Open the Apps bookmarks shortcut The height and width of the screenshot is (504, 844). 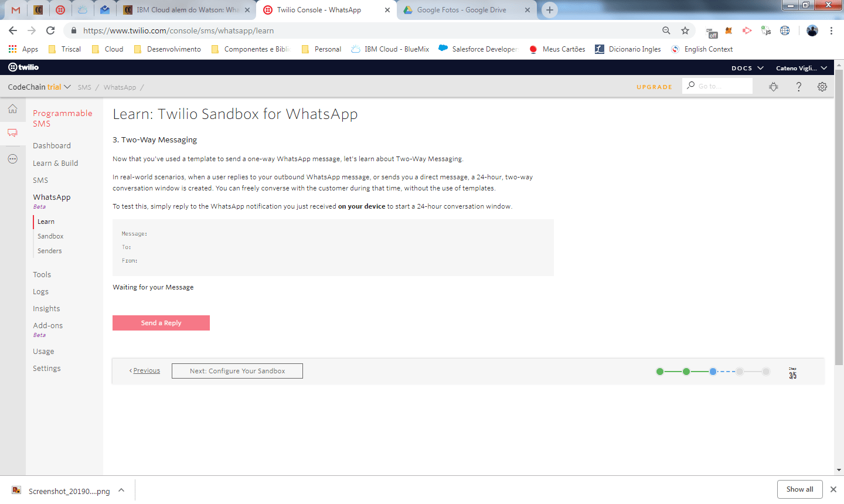(x=23, y=49)
